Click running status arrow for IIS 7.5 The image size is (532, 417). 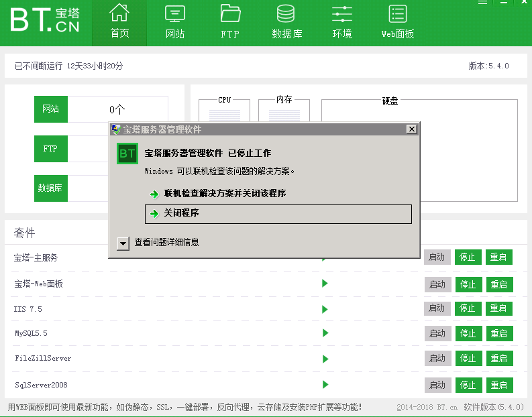pos(325,309)
